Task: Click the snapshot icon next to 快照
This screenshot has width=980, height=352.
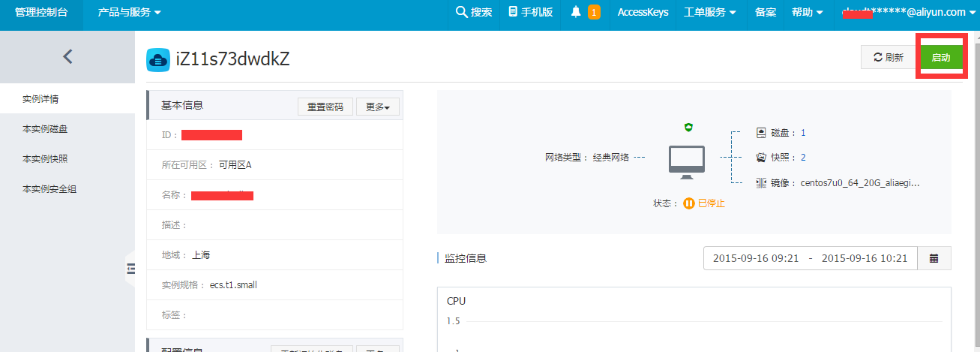Action: [x=761, y=158]
